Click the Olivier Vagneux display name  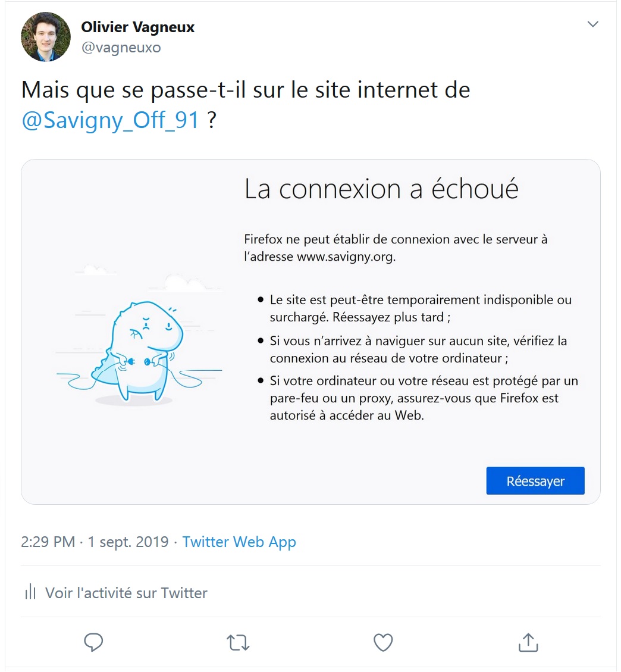point(137,27)
